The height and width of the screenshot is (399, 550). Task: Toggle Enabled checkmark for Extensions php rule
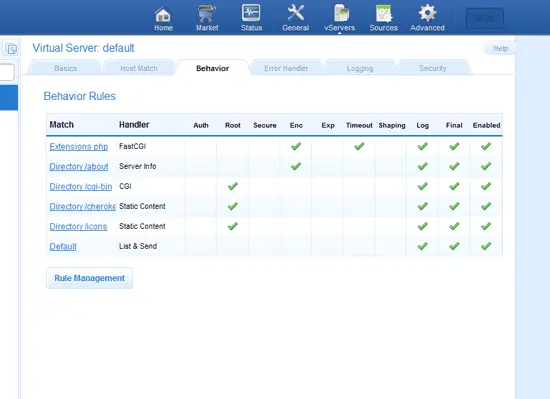pos(486,146)
